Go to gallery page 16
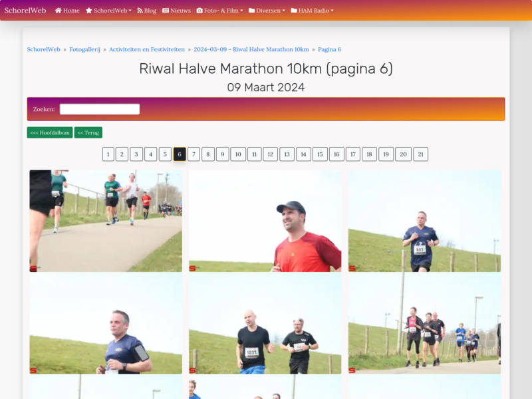The image size is (532, 399). (336, 154)
